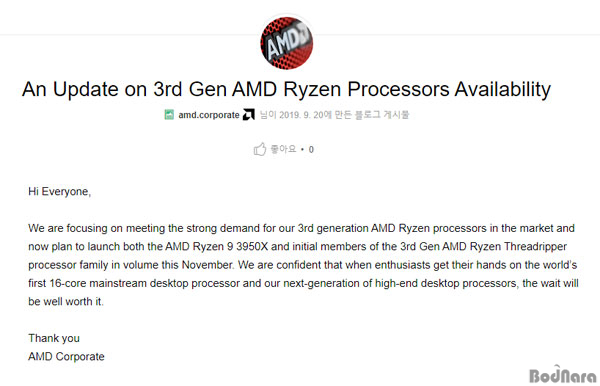Click the 'Hi Everyone,' greeting line
The image size is (600, 386).
[60, 191]
